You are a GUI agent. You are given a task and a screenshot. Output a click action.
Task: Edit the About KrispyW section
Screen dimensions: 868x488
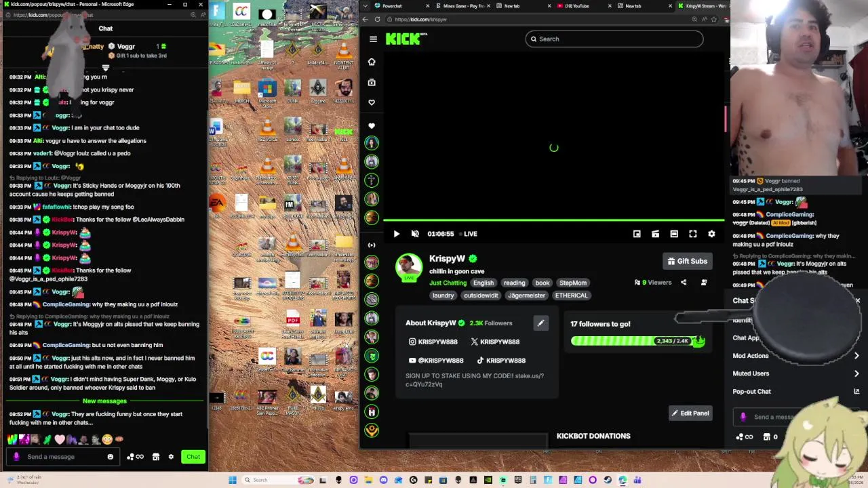[x=540, y=323]
